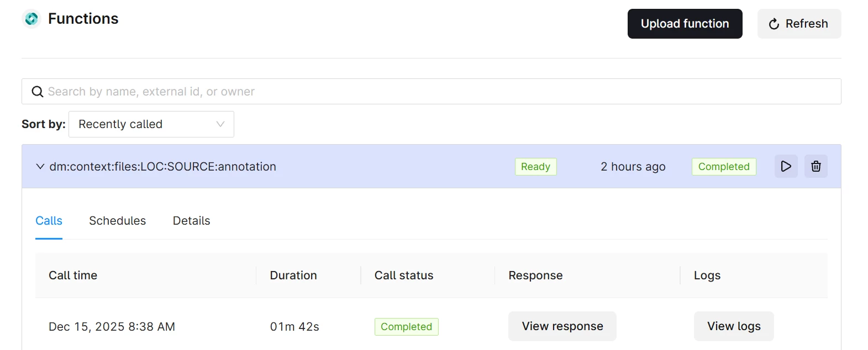Click the Completed call status tag
Viewport: 868px width, 350px height.
click(406, 327)
